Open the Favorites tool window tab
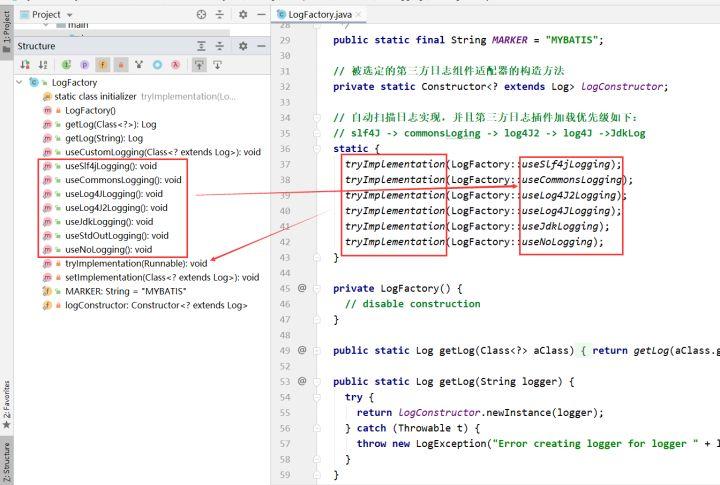 (7, 402)
